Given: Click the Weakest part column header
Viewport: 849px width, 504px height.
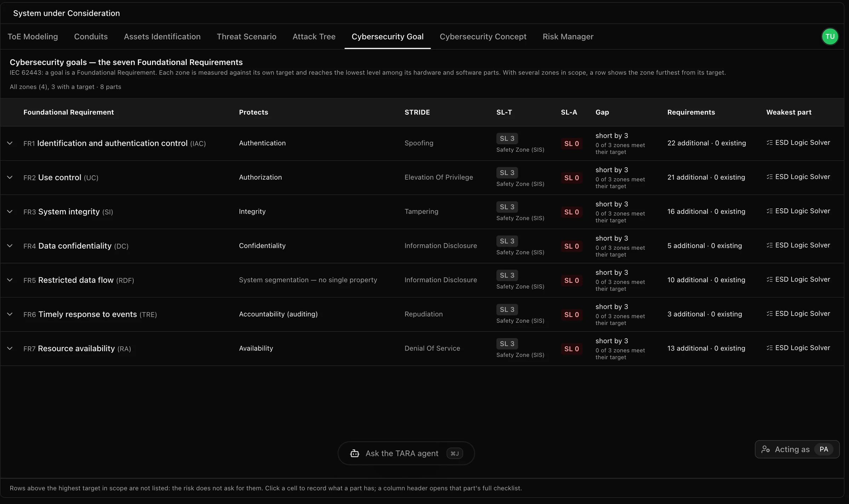Looking at the screenshot, I should pyautogui.click(x=789, y=112).
